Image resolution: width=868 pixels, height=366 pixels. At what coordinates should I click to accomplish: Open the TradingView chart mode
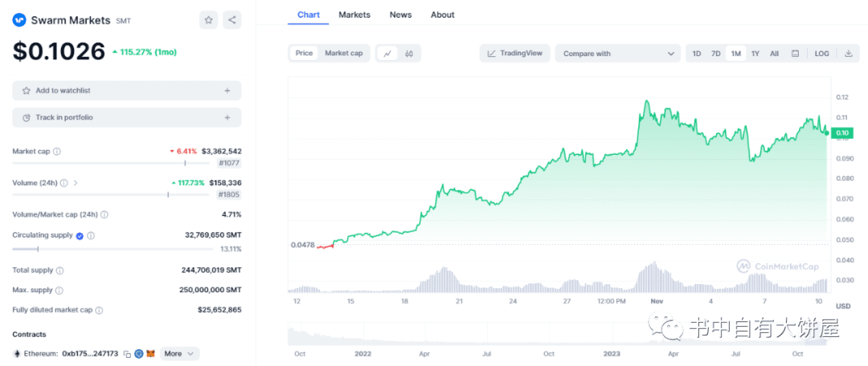514,54
